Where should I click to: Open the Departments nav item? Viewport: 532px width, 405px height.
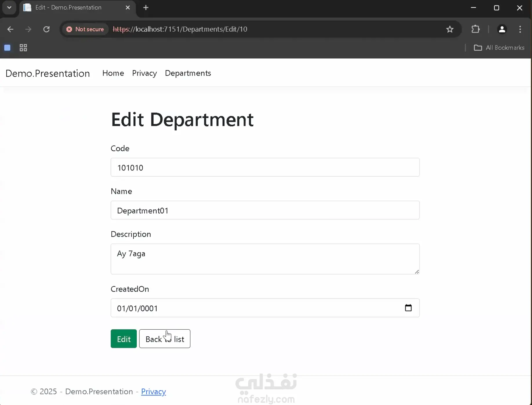(188, 73)
